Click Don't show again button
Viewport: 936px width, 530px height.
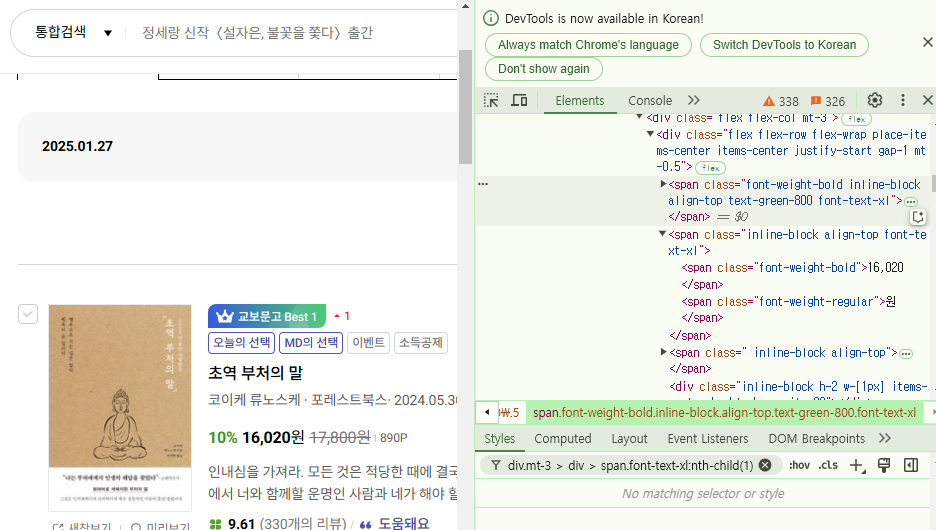coord(543,69)
